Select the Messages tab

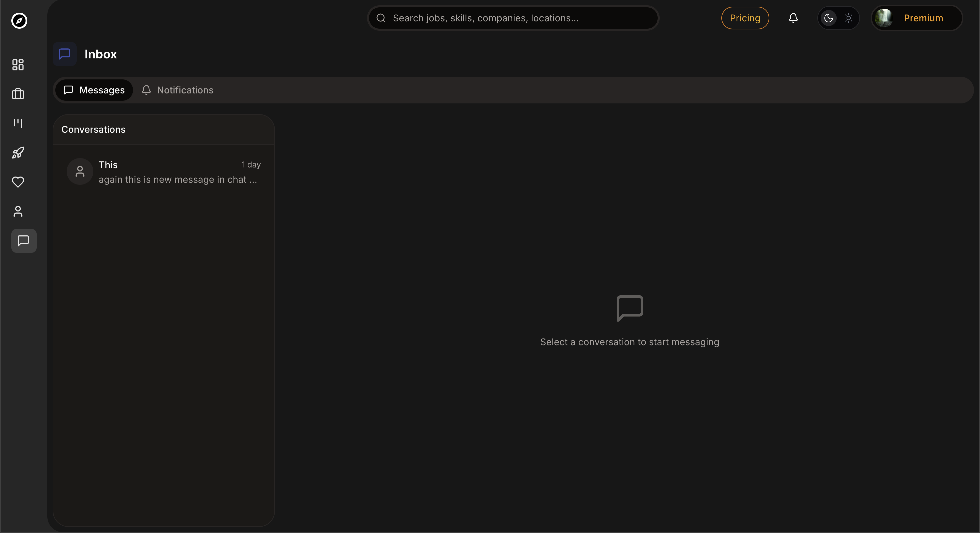click(x=94, y=90)
